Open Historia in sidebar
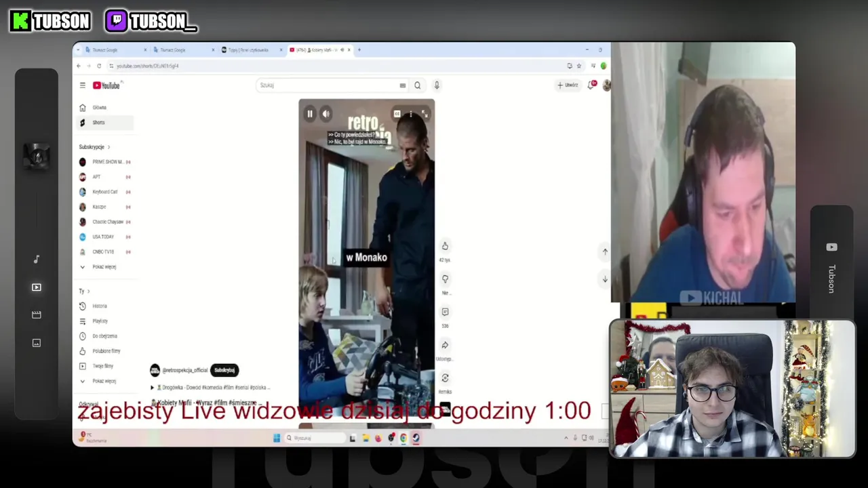Image resolution: width=868 pixels, height=488 pixels. pos(105,306)
